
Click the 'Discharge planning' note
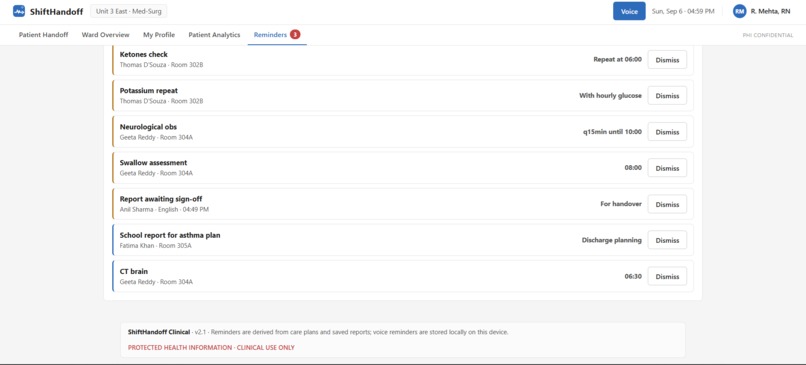(x=612, y=240)
